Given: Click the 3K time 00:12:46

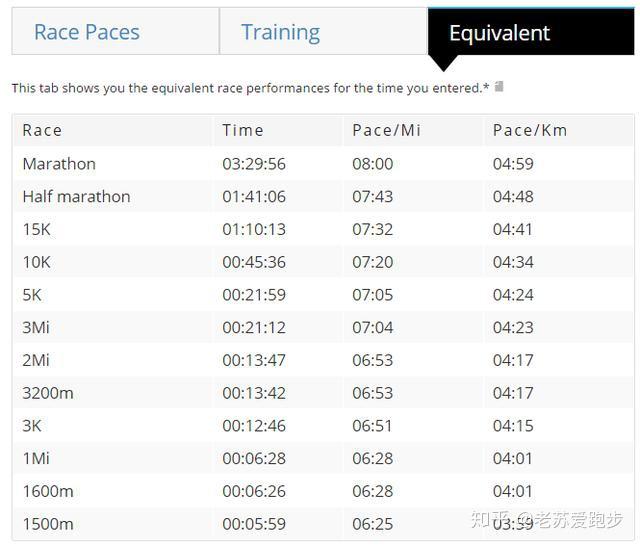Looking at the screenshot, I should pos(254,426).
